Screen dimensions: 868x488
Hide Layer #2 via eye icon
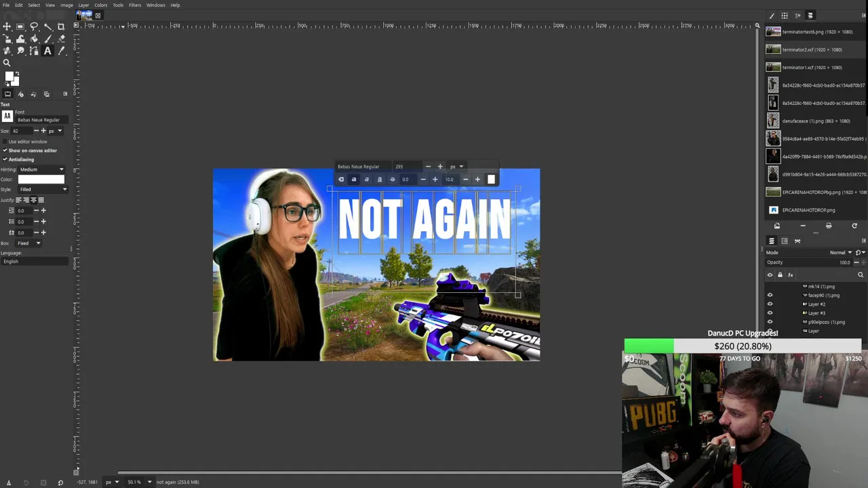[770, 304]
